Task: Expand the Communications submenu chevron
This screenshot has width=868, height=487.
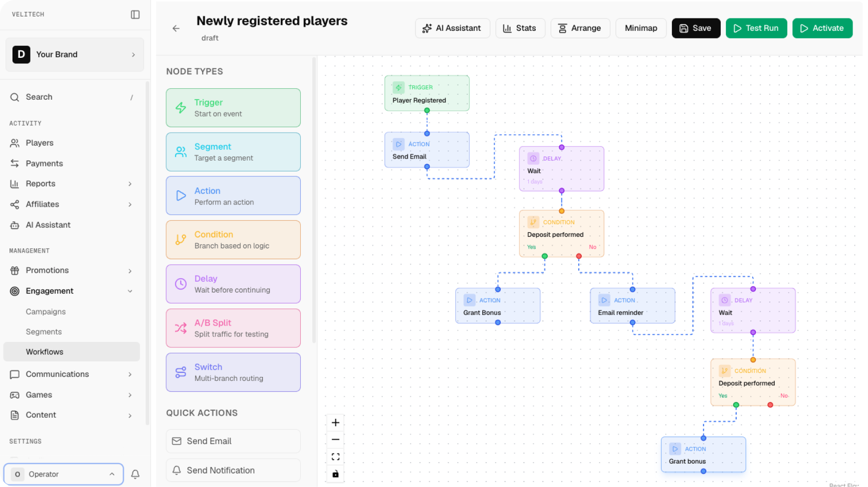Action: pos(130,374)
